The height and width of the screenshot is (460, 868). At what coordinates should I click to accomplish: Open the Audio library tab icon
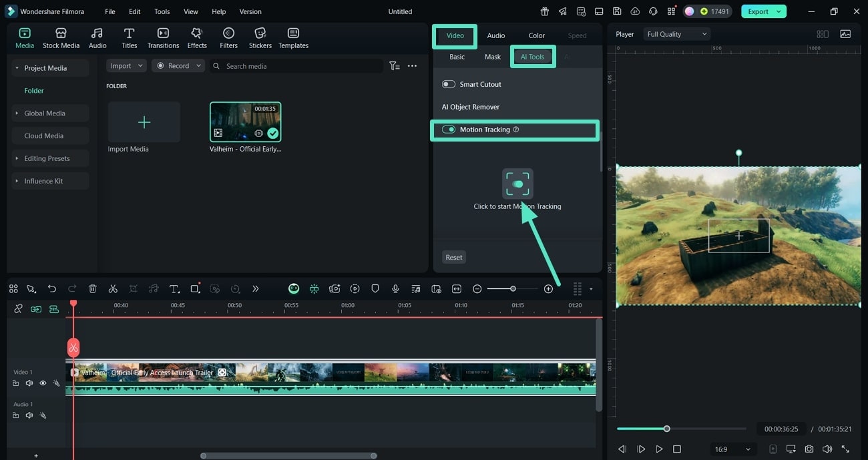97,33
